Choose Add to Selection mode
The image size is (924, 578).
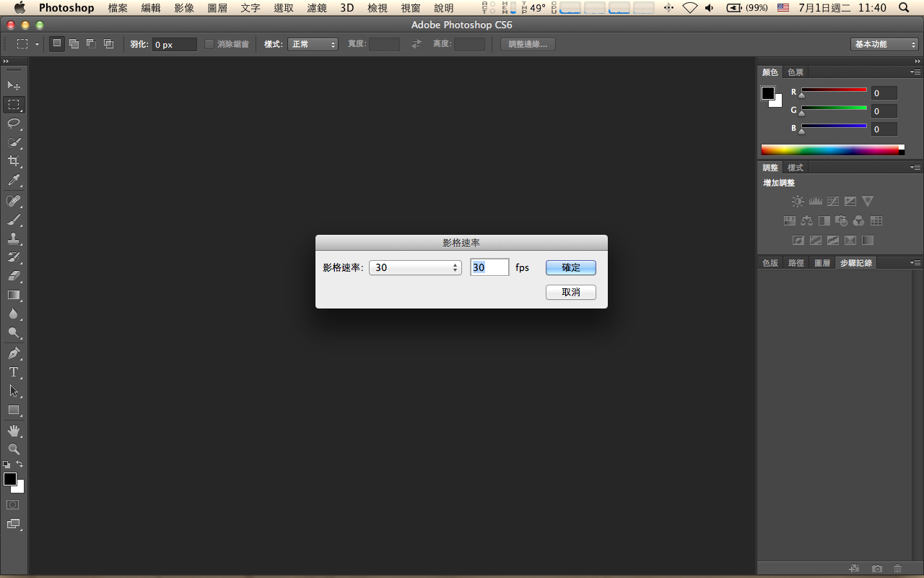pos(74,43)
